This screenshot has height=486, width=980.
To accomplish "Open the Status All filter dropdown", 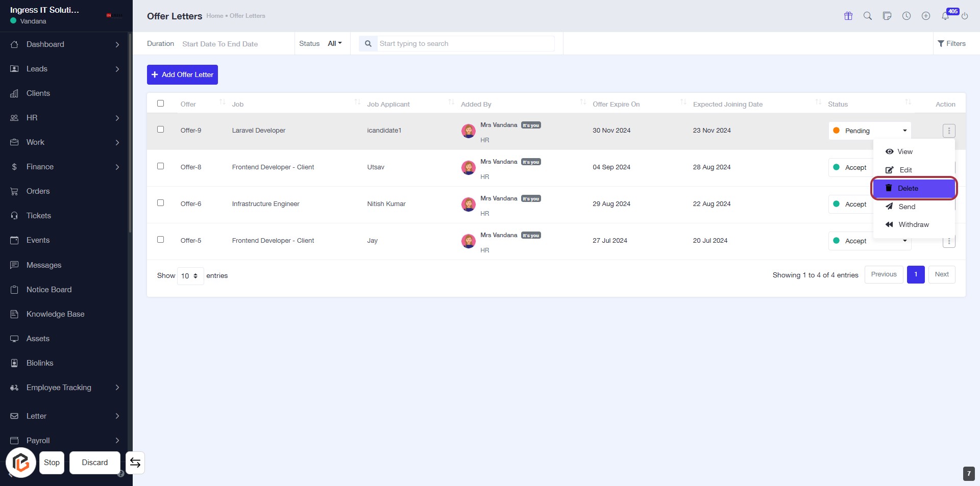I will click(x=334, y=44).
